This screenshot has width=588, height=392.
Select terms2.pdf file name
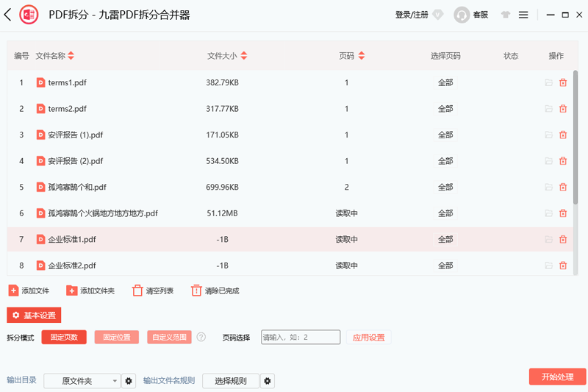67,109
